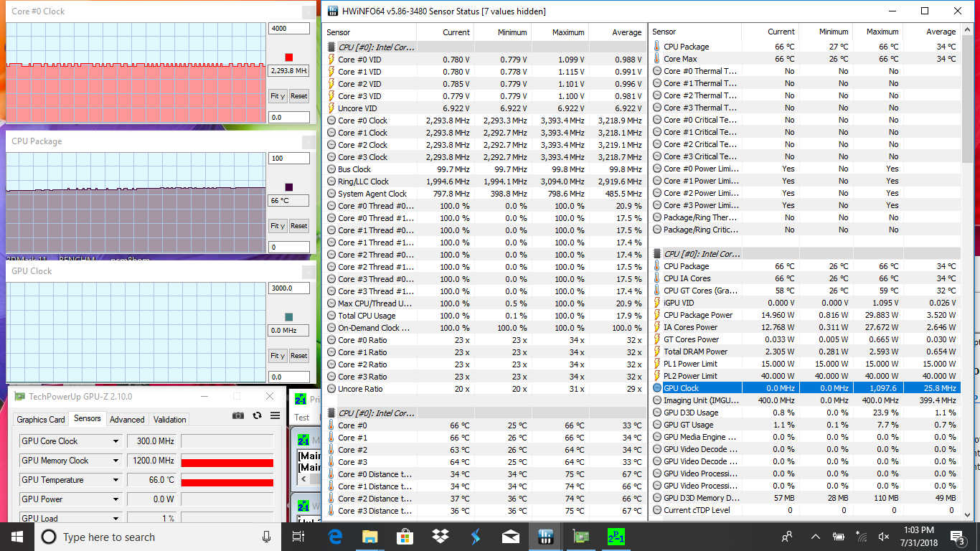Select the Core Max temperature row
Image resolution: width=980 pixels, height=551 pixels.
805,59
